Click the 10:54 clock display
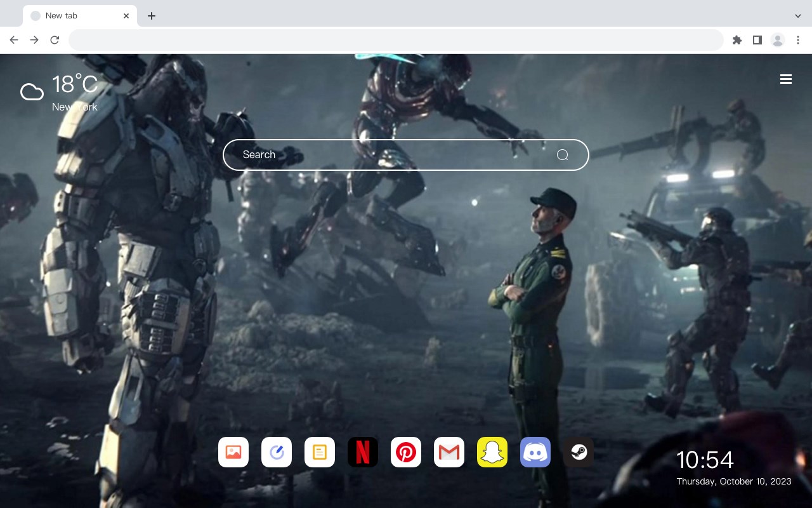 [705, 460]
